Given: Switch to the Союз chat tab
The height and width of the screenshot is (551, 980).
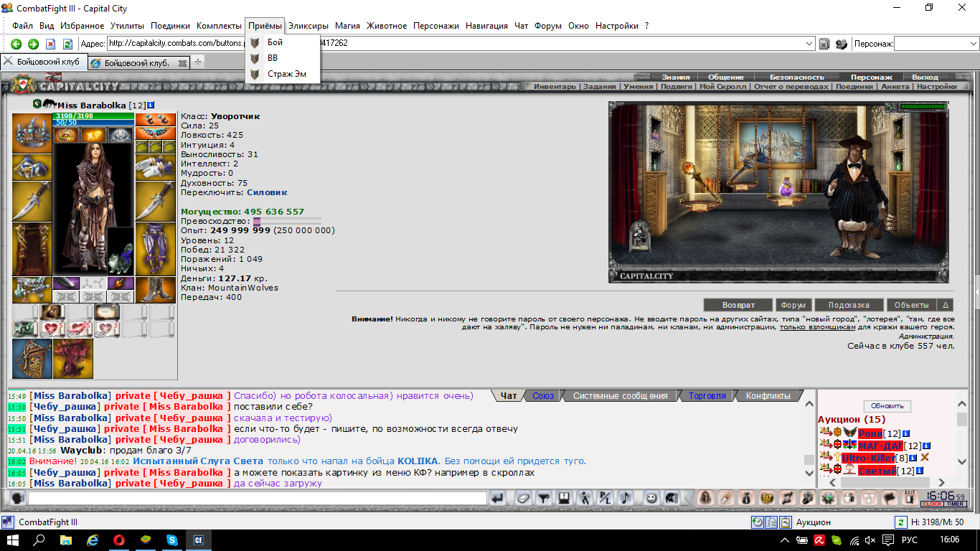Looking at the screenshot, I should pyautogui.click(x=543, y=396).
